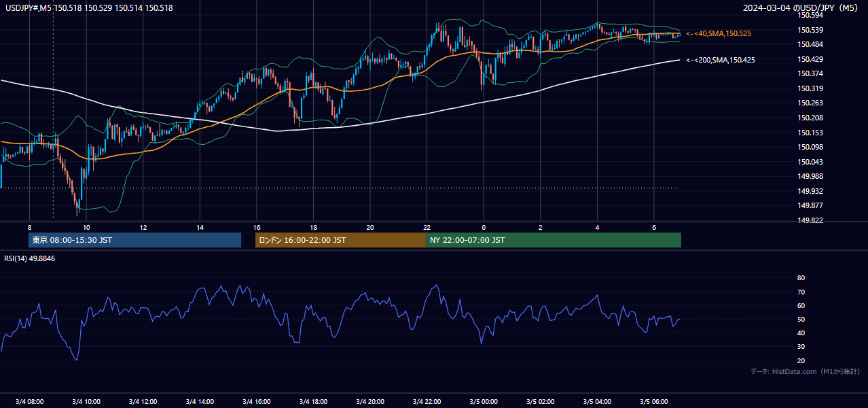Click the 150.208 price axis label
The image size is (868, 408).
tap(810, 118)
